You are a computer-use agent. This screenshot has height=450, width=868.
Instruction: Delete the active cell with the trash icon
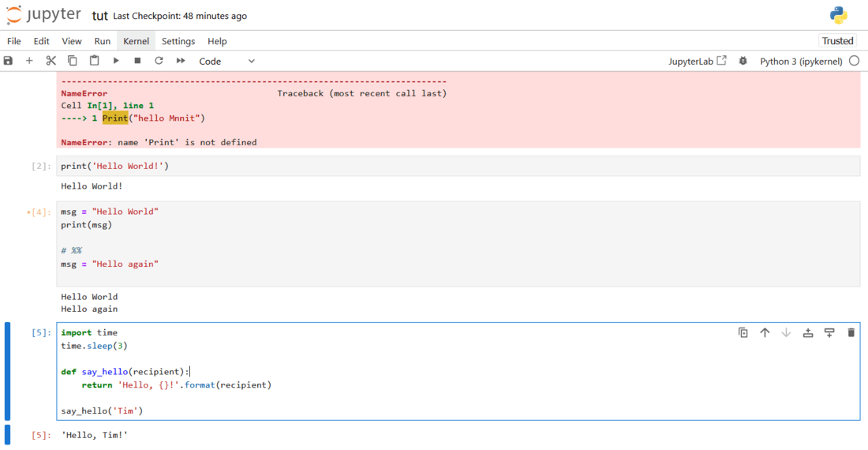click(851, 333)
